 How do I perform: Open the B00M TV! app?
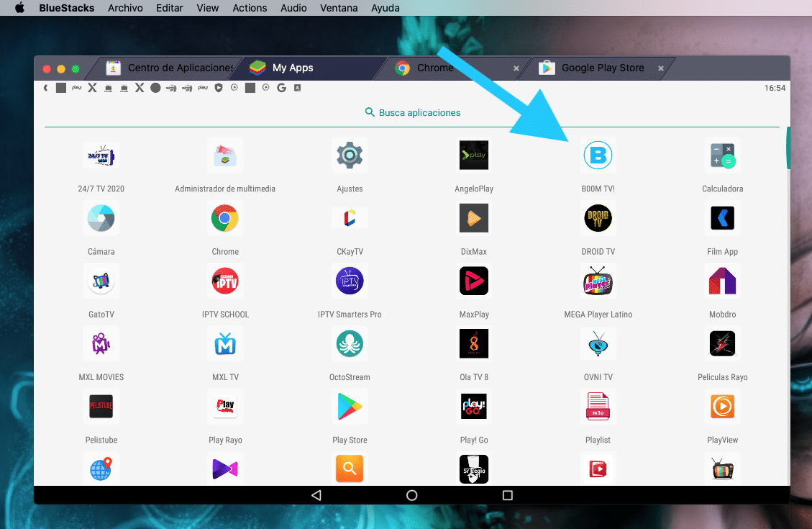tap(598, 155)
